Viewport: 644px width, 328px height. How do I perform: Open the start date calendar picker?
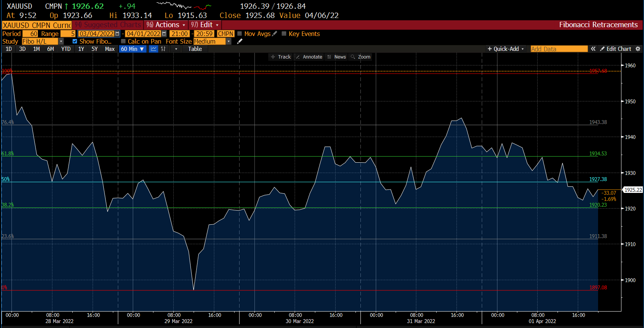pyautogui.click(x=117, y=34)
